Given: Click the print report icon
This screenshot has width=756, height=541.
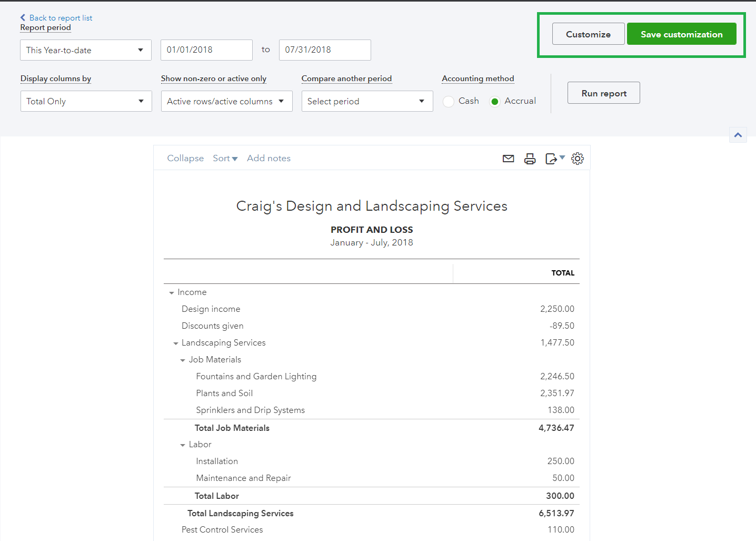Looking at the screenshot, I should tap(530, 159).
